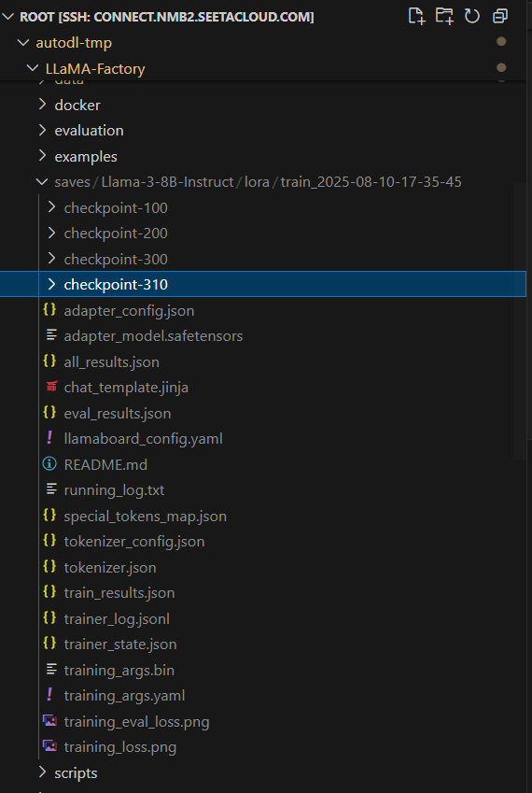Open README.md file
Viewport: 532px width, 793px height.
click(105, 465)
